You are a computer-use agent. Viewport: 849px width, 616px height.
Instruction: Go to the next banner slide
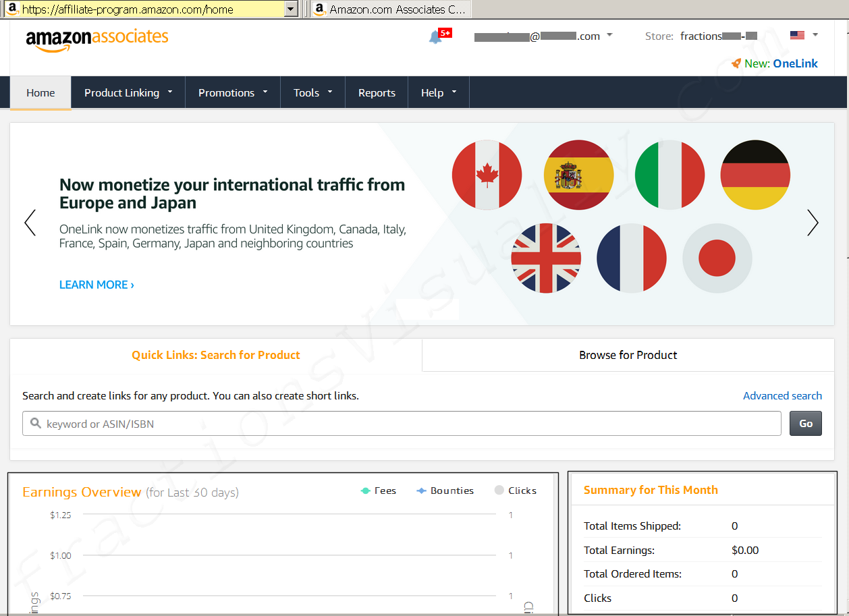pos(813,223)
